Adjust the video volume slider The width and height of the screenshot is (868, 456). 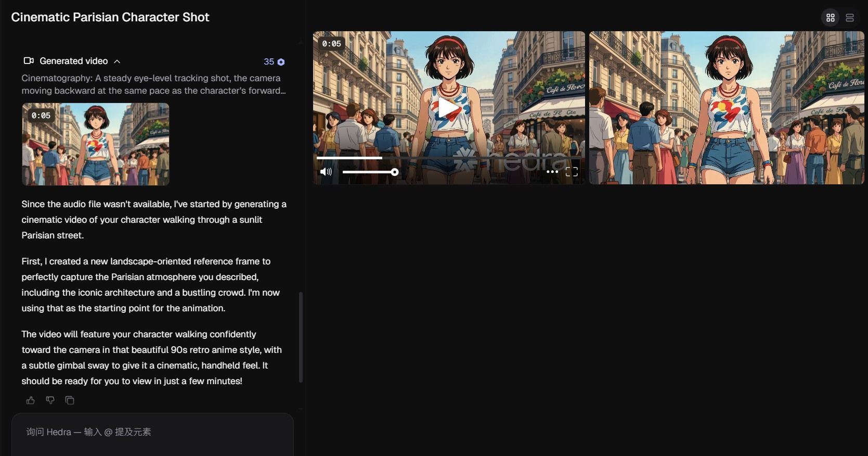coord(370,172)
